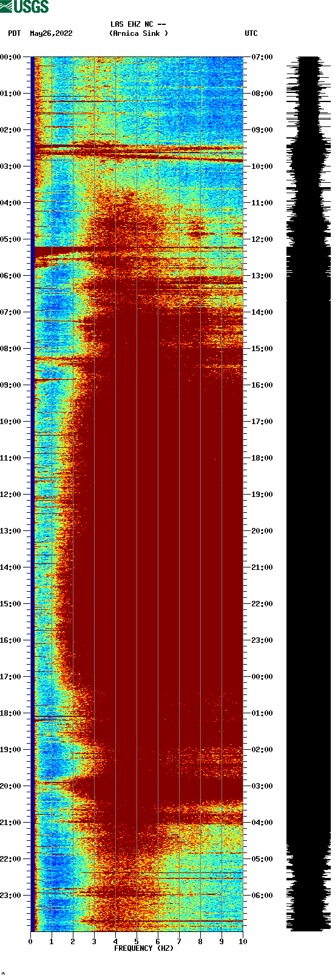This screenshot has width=335, height=980.
Task: Click PDT axis label '23:00'
Action: [10, 896]
